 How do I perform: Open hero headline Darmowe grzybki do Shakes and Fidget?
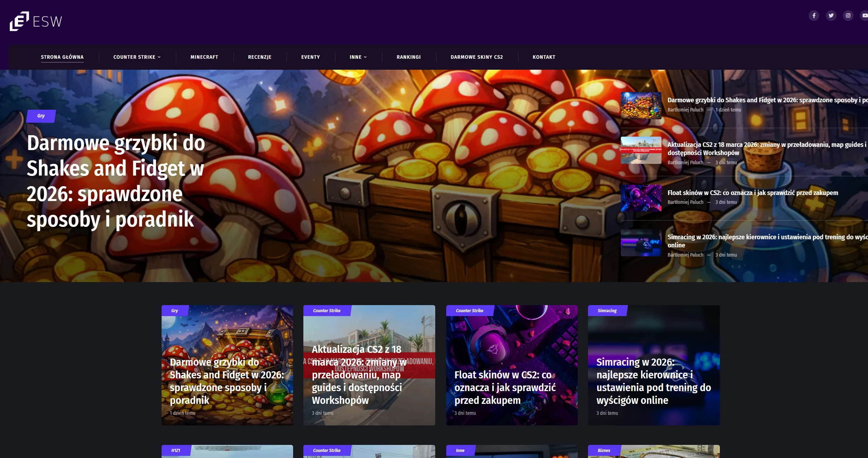(x=116, y=181)
